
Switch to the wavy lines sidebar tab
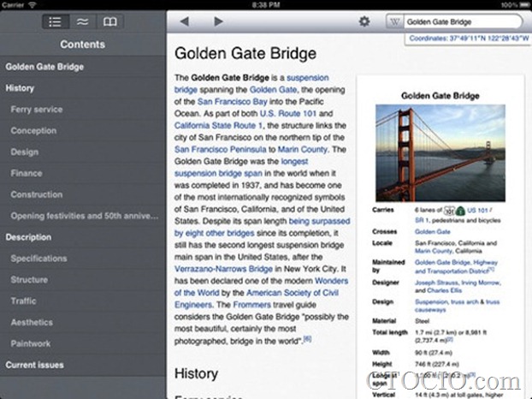[82, 21]
